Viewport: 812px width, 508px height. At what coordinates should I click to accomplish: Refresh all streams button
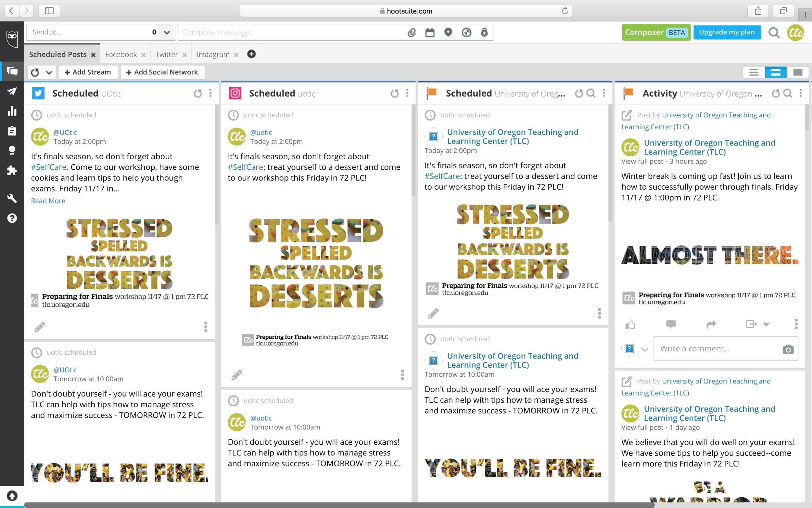click(x=35, y=72)
